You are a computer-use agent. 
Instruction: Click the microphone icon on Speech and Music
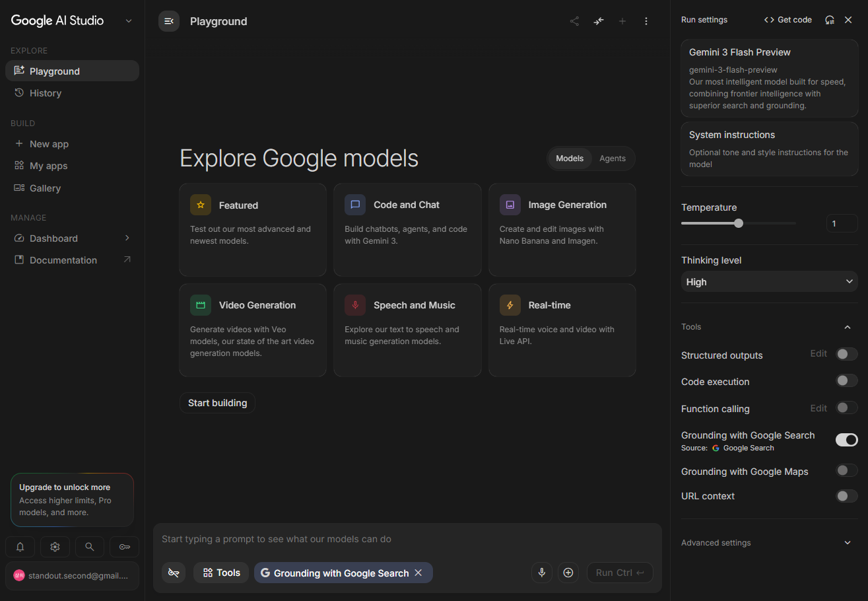tap(355, 305)
